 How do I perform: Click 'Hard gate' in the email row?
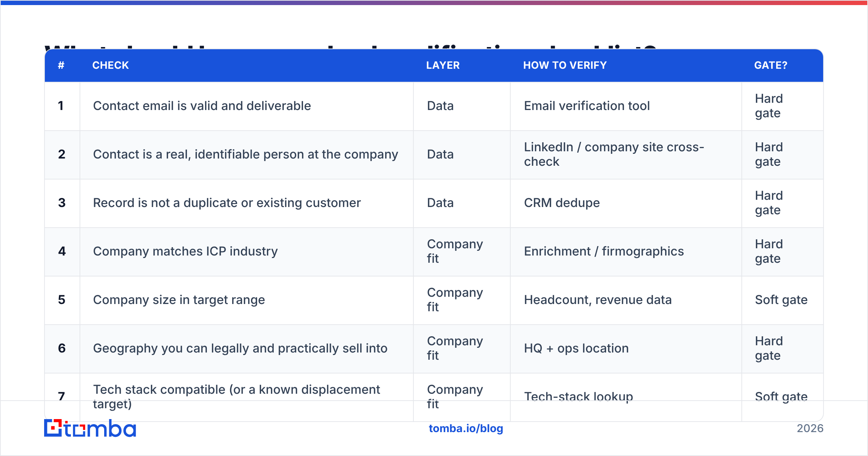tap(769, 106)
